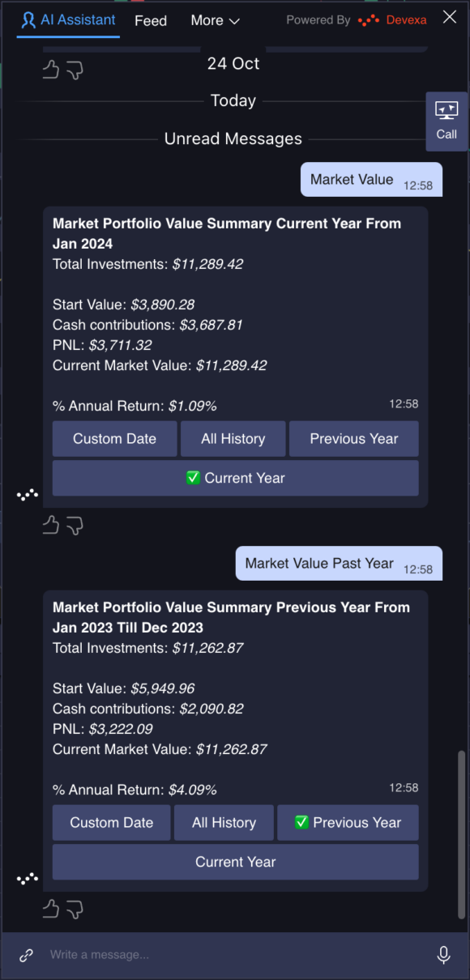Image resolution: width=470 pixels, height=980 pixels.
Task: Enable Current Year in the previous year summary
Action: pyautogui.click(x=235, y=861)
